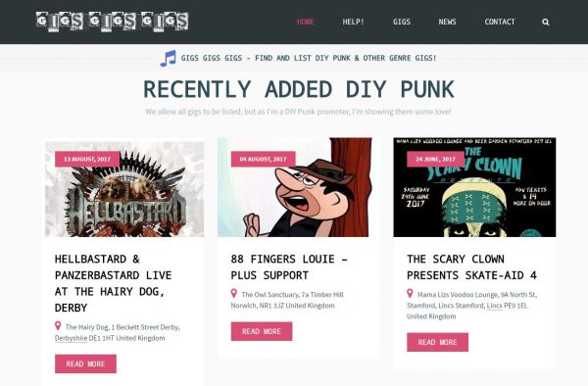Click the Mama Lizs location pin icon
This screenshot has width=588, height=386.
[x=410, y=294]
